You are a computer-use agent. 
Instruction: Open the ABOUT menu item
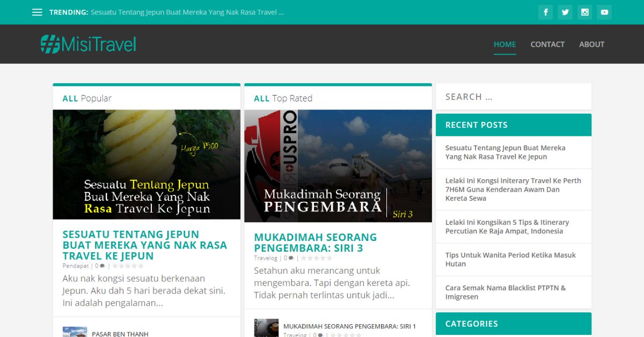point(592,44)
